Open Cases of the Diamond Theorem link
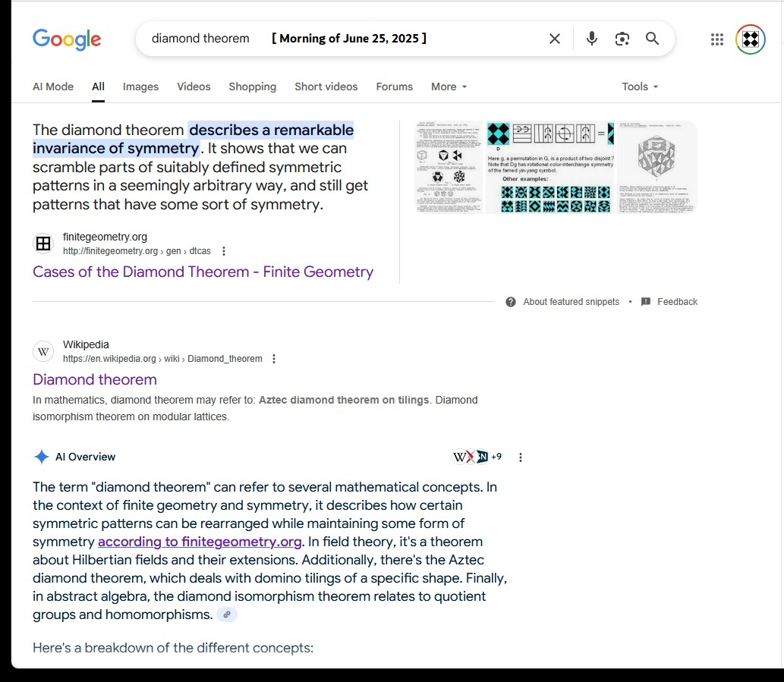Viewport: 784px width, 682px height. pyautogui.click(x=203, y=272)
